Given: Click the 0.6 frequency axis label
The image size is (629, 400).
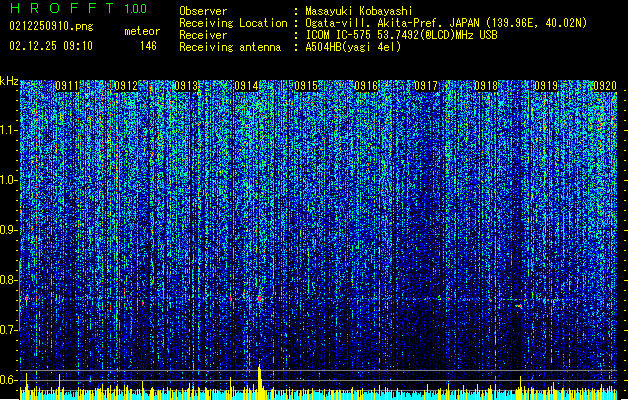Looking at the screenshot, I should pos(9,380).
